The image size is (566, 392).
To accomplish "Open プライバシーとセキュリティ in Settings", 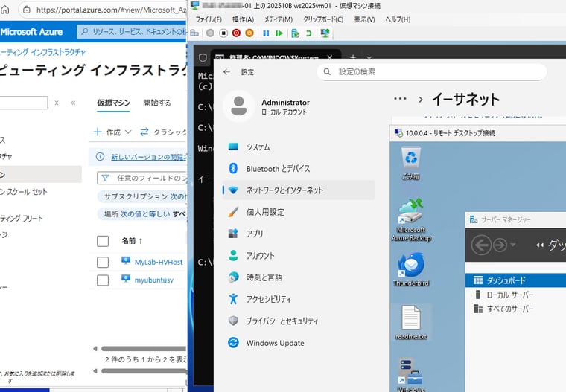I will 299,321.
